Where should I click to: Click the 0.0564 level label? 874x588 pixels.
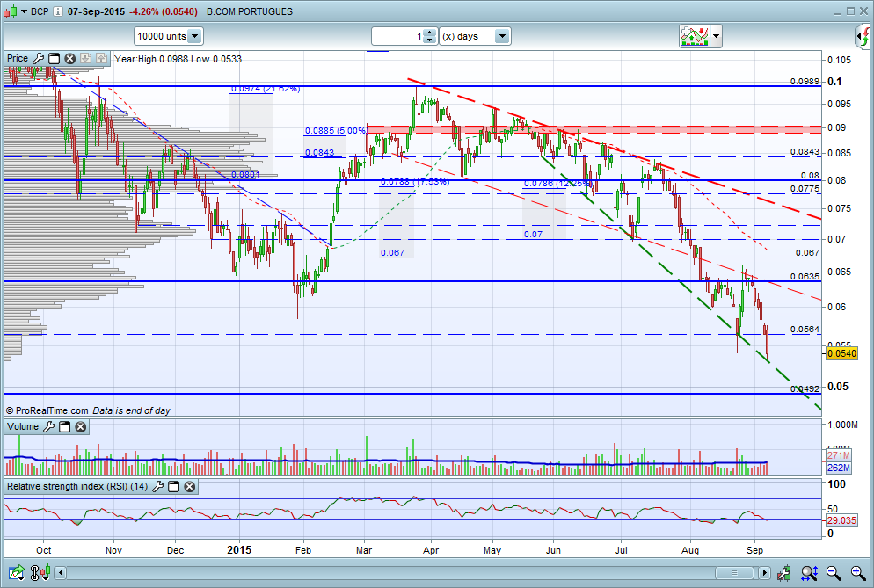pyautogui.click(x=805, y=330)
